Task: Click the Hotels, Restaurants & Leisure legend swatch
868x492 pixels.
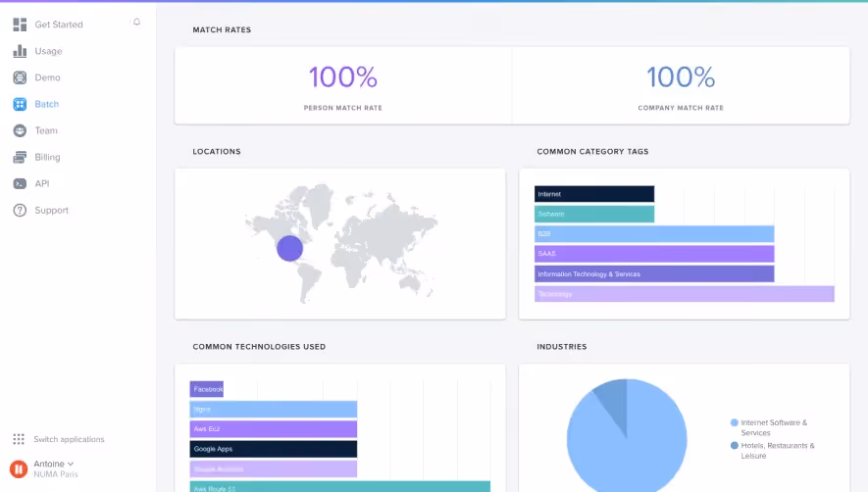Action: (x=735, y=445)
